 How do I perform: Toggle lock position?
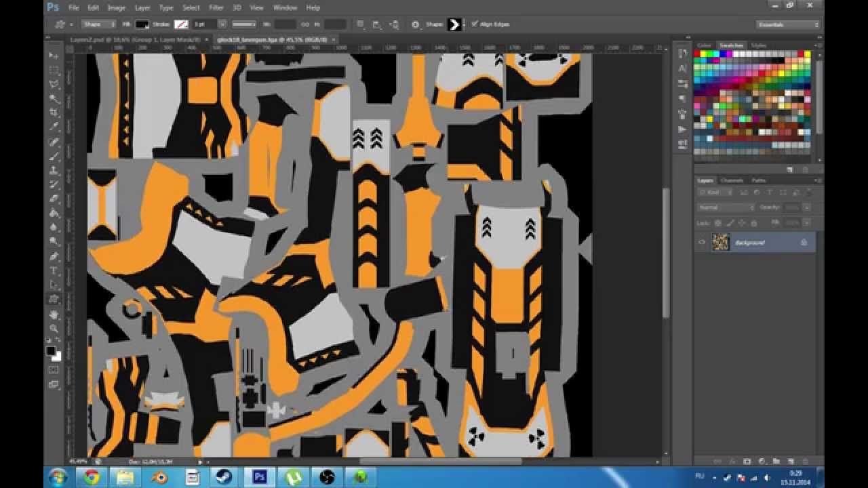pos(742,222)
